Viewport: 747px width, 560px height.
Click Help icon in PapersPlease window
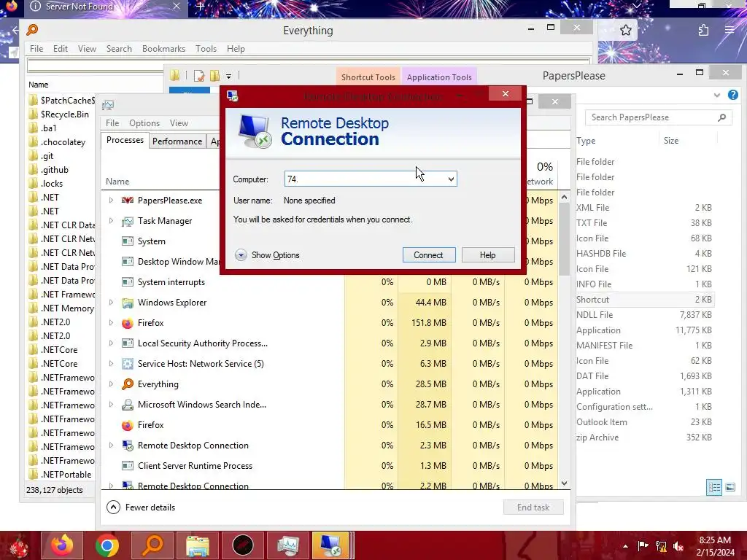coord(732,95)
